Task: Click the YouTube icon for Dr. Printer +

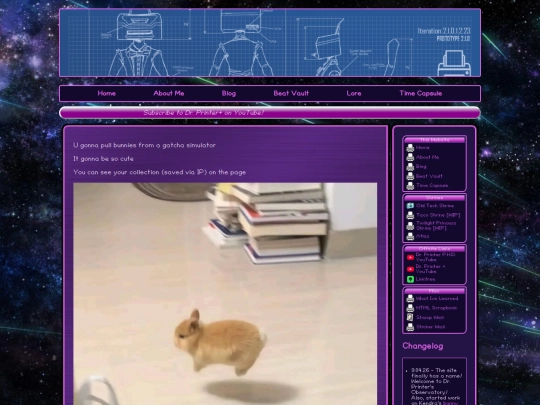Action: [x=410, y=269]
